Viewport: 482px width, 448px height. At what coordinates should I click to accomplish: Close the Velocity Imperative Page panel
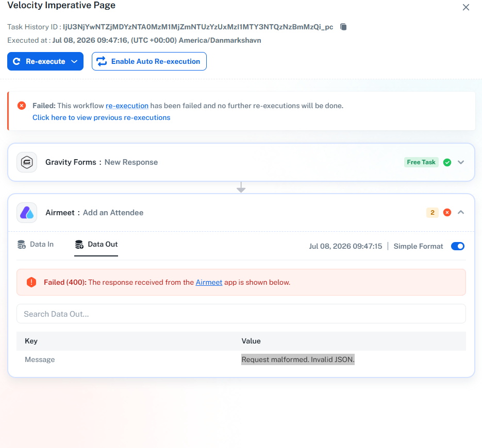466,7
